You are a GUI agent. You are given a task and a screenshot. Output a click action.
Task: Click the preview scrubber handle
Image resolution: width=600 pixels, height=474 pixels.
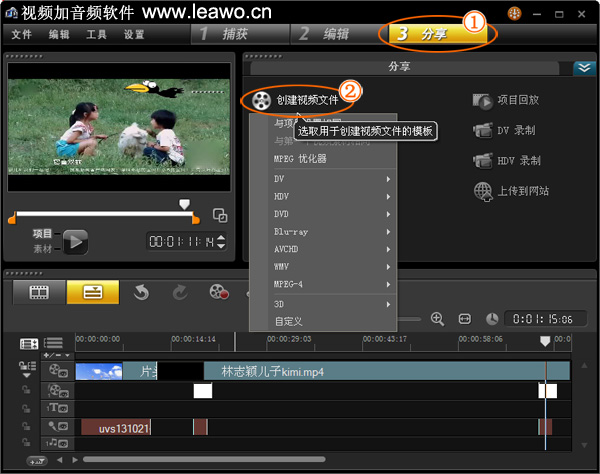pyautogui.click(x=184, y=204)
